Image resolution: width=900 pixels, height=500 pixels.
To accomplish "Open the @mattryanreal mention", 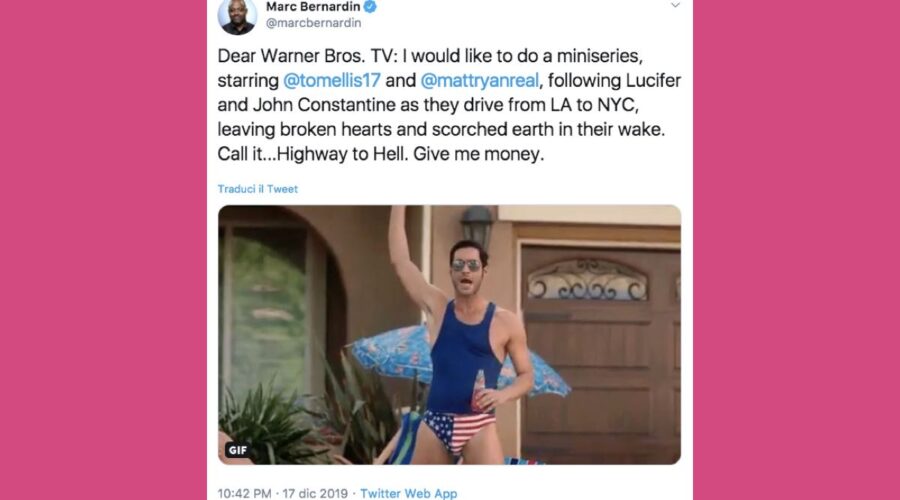I will tap(480, 80).
